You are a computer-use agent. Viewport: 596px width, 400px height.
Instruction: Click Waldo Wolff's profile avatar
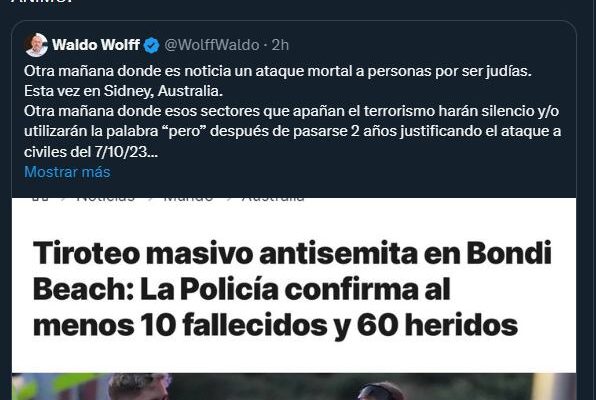pyautogui.click(x=36, y=45)
